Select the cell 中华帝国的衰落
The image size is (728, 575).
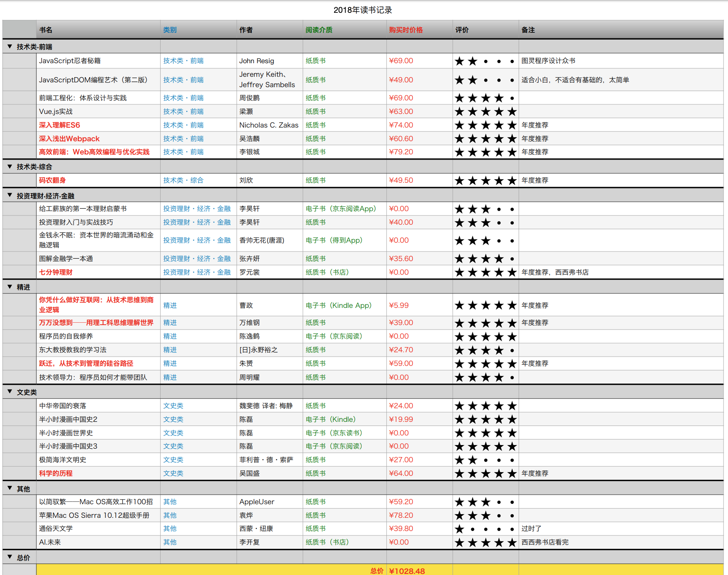(x=98, y=406)
